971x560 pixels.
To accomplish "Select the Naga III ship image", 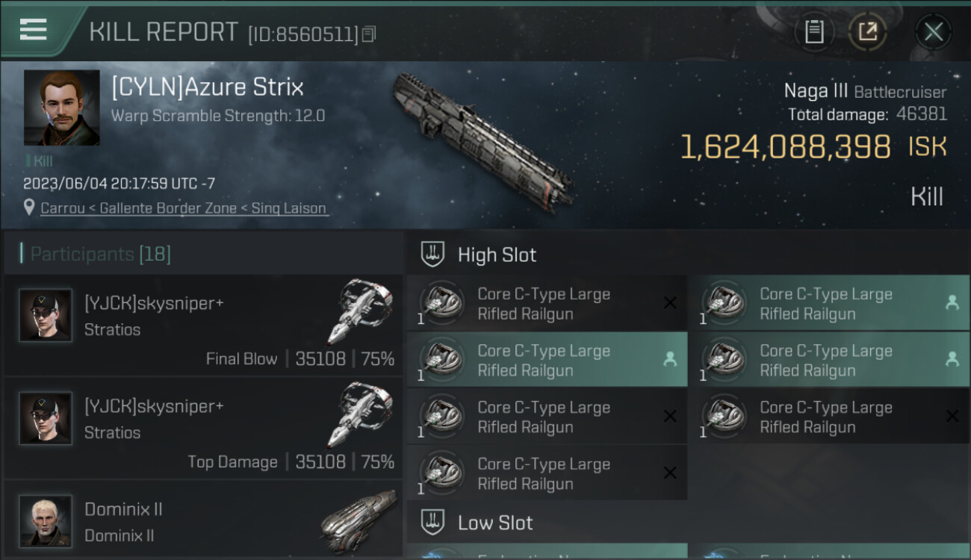I will click(x=483, y=140).
